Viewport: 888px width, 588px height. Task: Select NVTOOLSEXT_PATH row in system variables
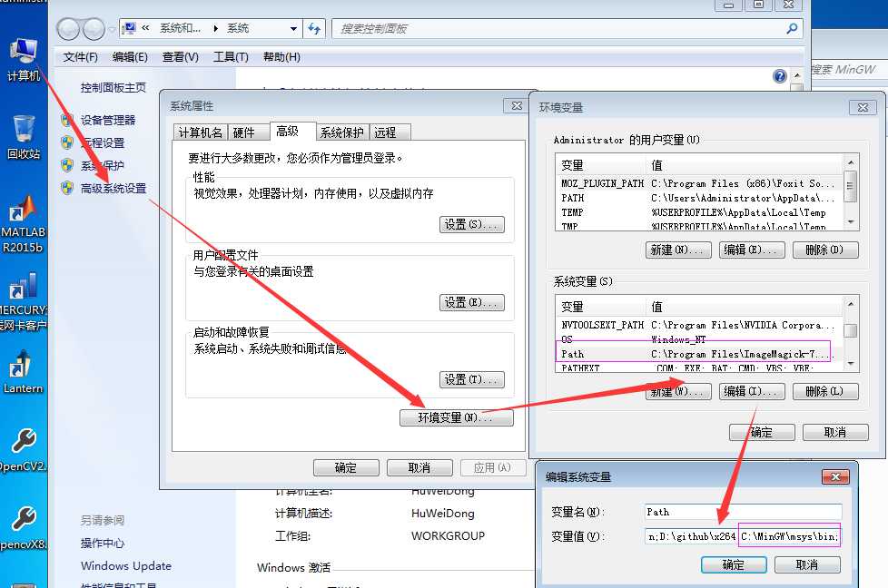699,326
